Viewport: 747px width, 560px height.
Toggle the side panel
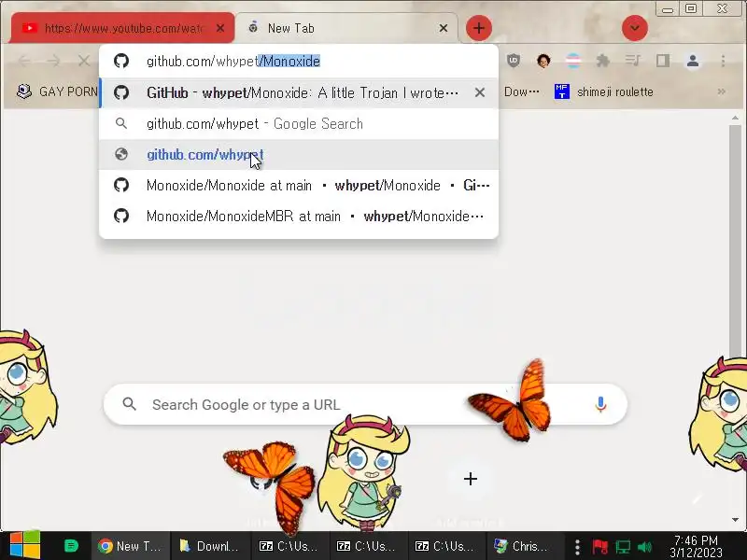(x=663, y=61)
